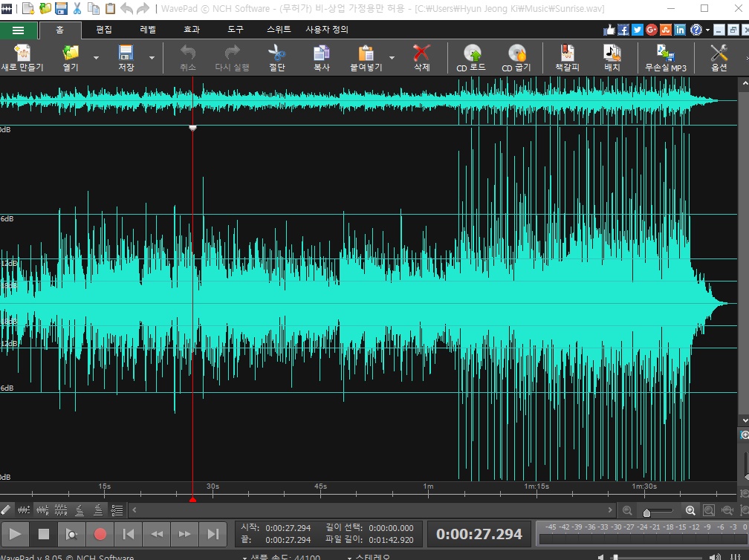
Task: Open a file with the 열기 button
Action: (71, 58)
